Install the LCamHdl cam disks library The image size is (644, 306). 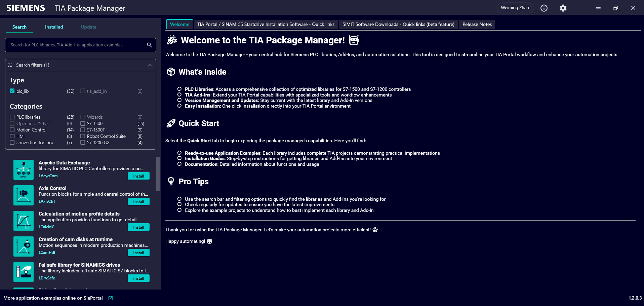(138, 253)
